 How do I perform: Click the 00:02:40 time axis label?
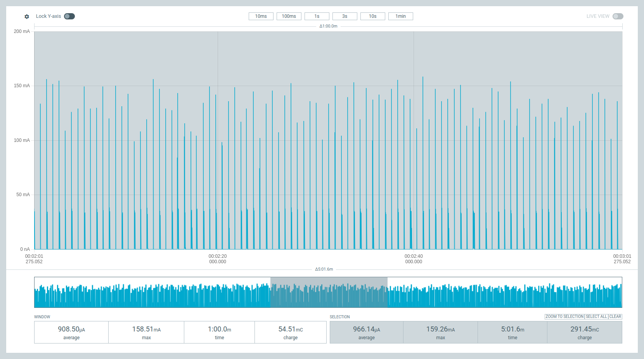(414, 259)
